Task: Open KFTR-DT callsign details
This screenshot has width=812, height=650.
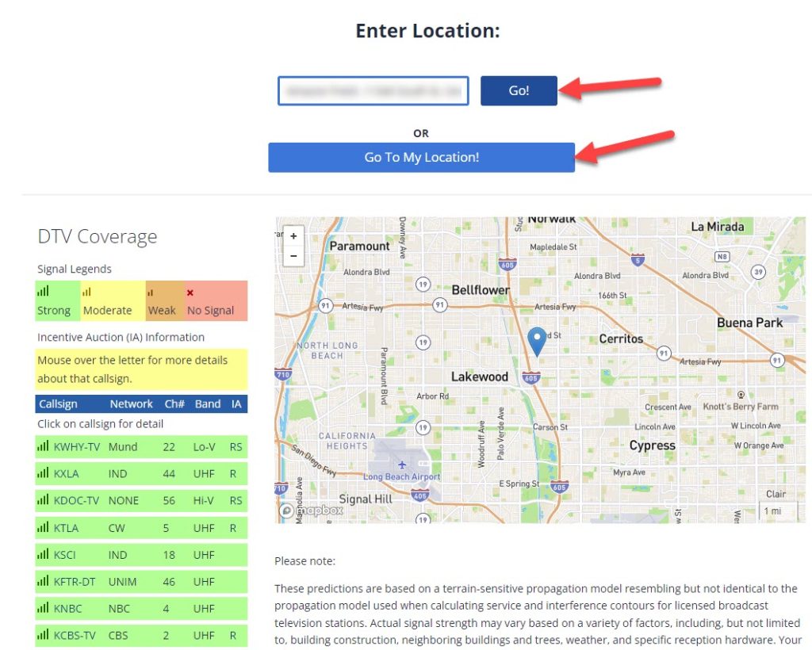Action: pos(75,582)
